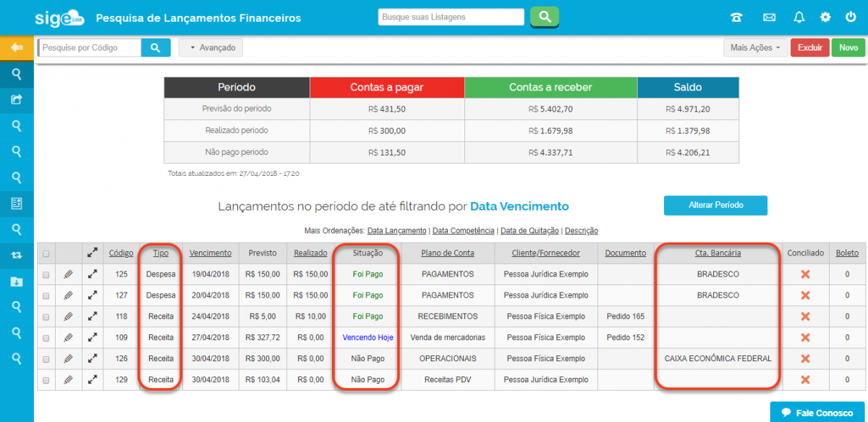Click the red Excluir button
Image resolution: width=868 pixels, height=422 pixels.
[810, 48]
